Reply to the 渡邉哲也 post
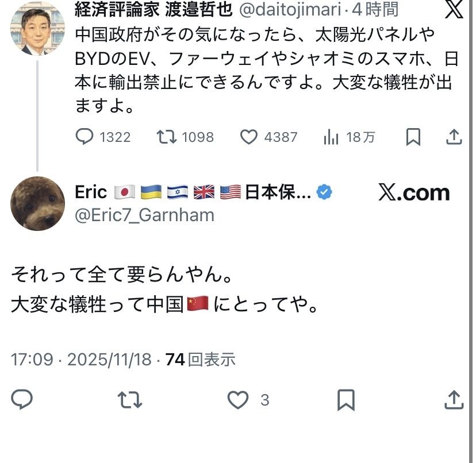Viewport: 476px width, 463px height. tap(86, 137)
